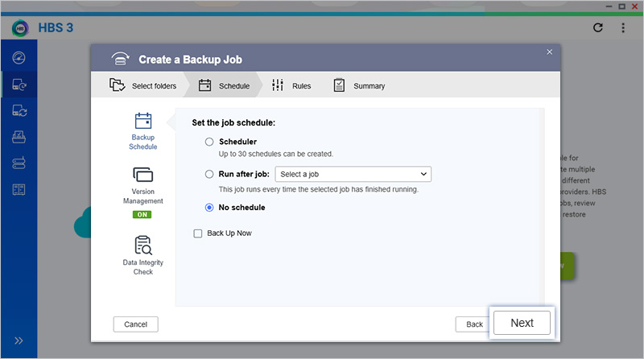Image resolution: width=644 pixels, height=359 pixels.
Task: Minimize the HBS 3 window
Action: pos(609,6)
